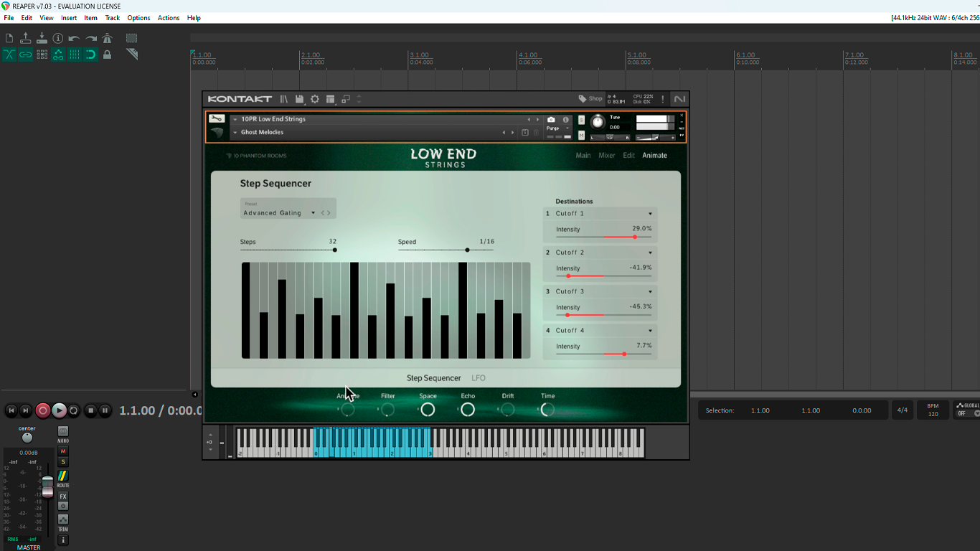The height and width of the screenshot is (551, 980).
Task: Click the Space knob
Action: (428, 410)
